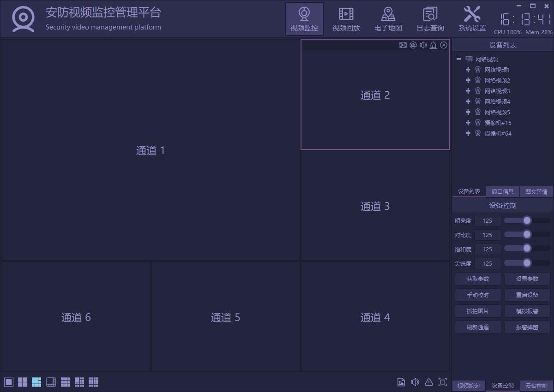Collapse the 网络视频 root tree node
554x392 pixels.
pos(459,59)
